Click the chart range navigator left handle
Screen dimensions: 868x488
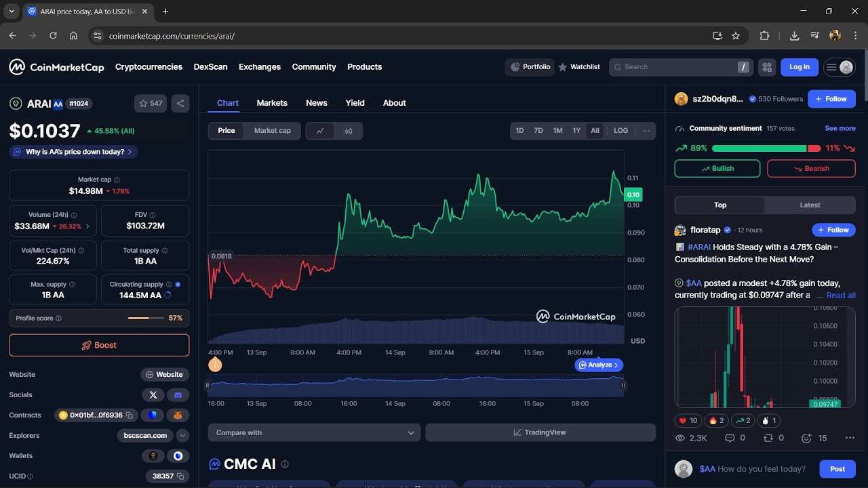click(x=208, y=385)
